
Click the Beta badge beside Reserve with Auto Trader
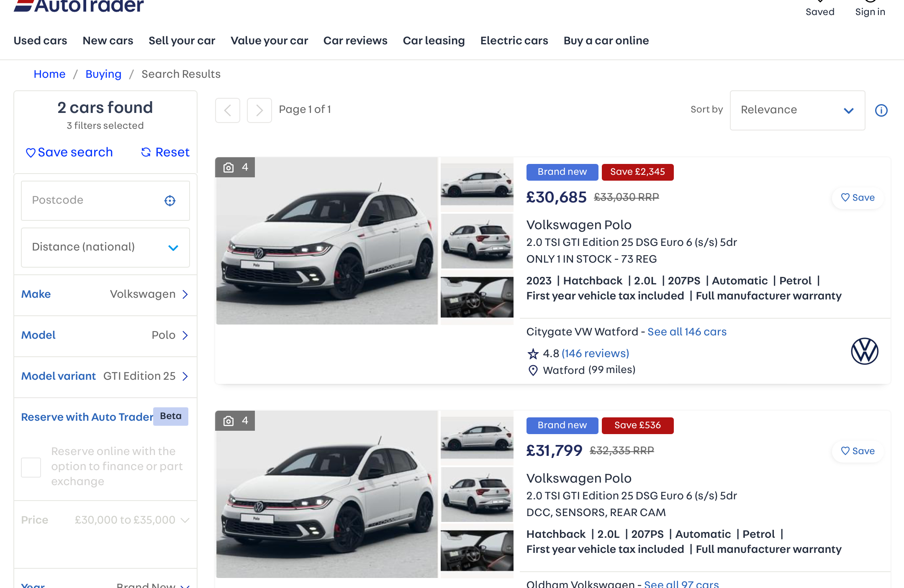171,417
